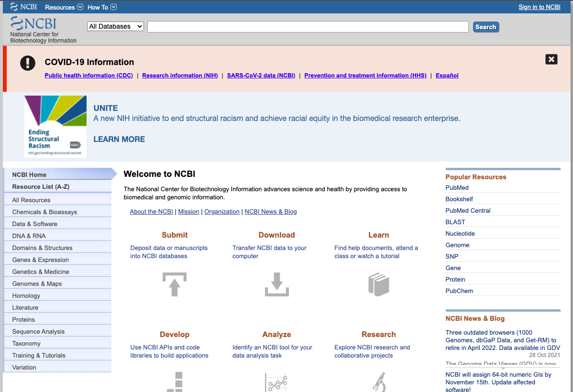Click the large NCBI header logo
The width and height of the screenshot is (573, 392).
pyautogui.click(x=33, y=23)
